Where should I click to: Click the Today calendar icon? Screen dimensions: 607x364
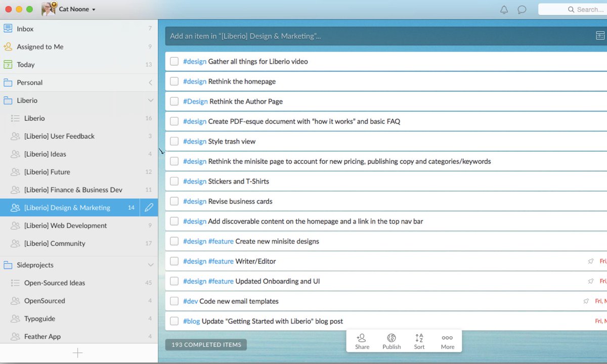click(8, 65)
